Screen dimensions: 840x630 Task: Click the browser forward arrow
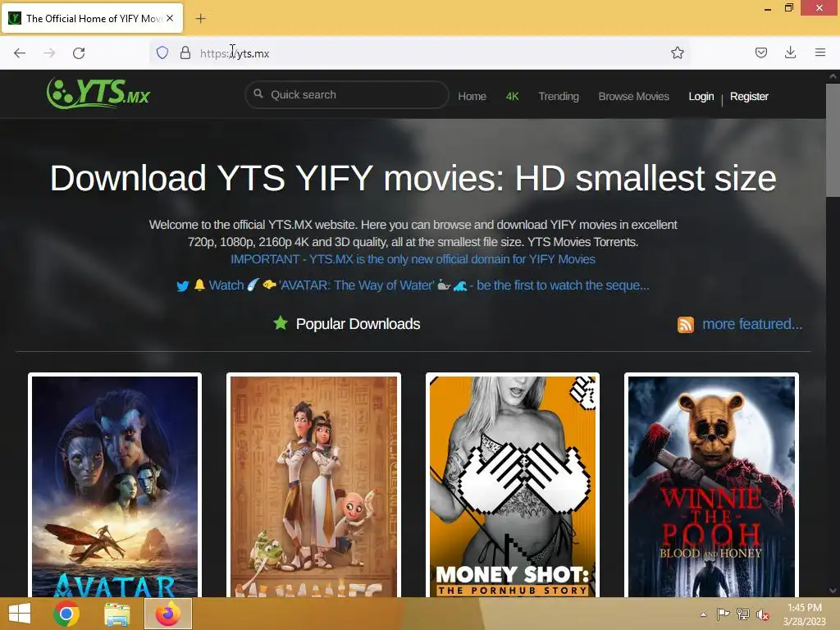point(49,53)
